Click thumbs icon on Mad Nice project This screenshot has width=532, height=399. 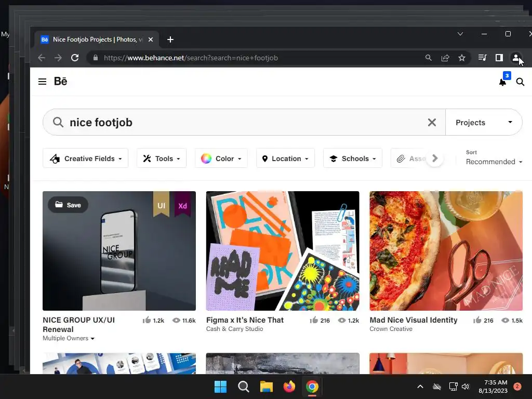(x=477, y=320)
